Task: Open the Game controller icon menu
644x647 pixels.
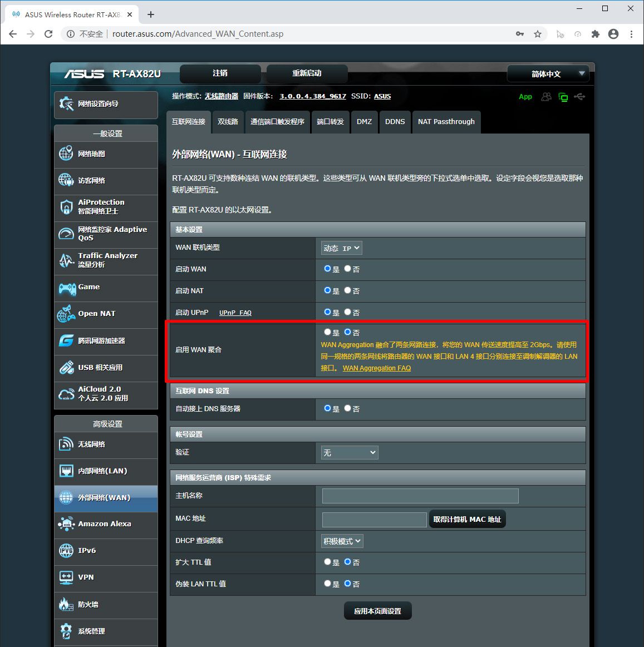Action: [67, 288]
